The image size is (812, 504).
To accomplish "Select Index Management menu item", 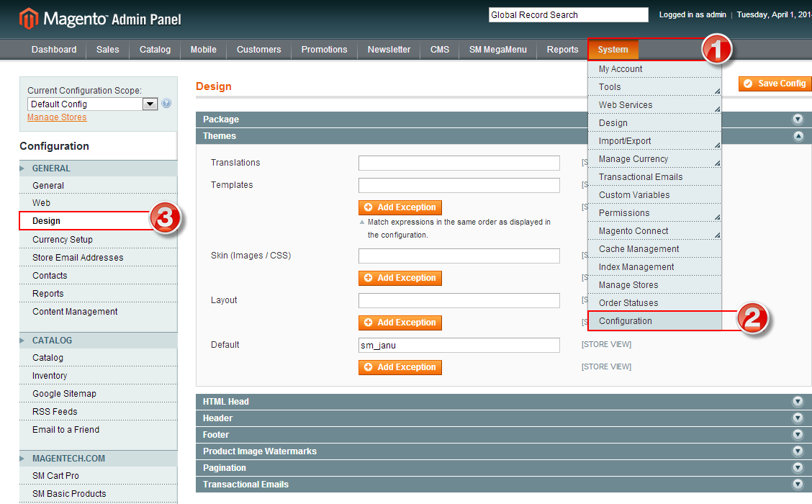I will [x=654, y=267].
